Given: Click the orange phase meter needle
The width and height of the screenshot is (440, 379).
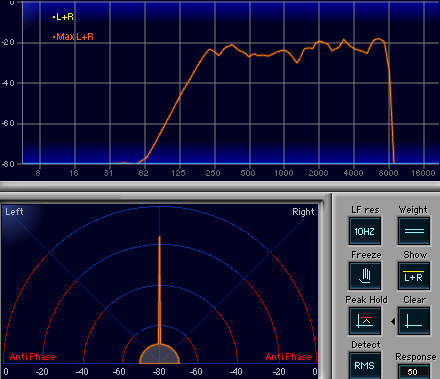Looking at the screenshot, I should (159, 290).
